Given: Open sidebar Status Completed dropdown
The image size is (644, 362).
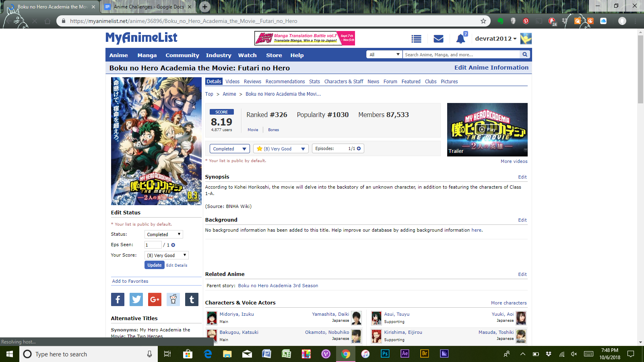Looking at the screenshot, I should pos(164,234).
